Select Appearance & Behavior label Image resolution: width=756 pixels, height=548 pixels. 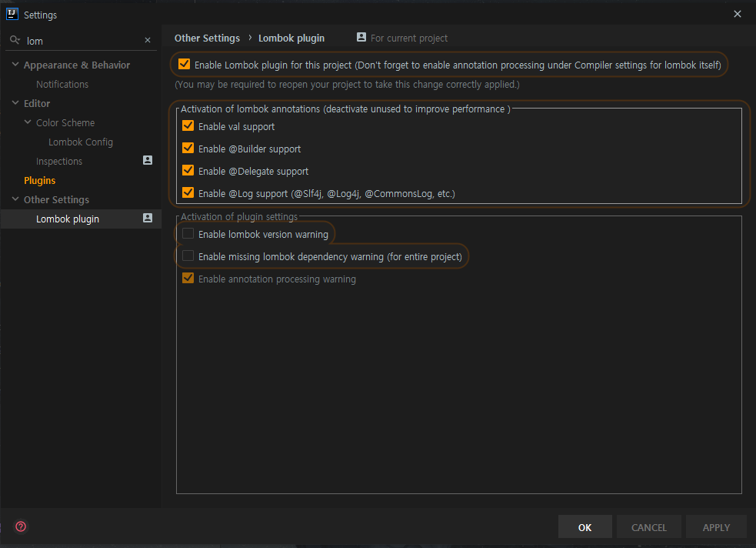pyautogui.click(x=77, y=65)
